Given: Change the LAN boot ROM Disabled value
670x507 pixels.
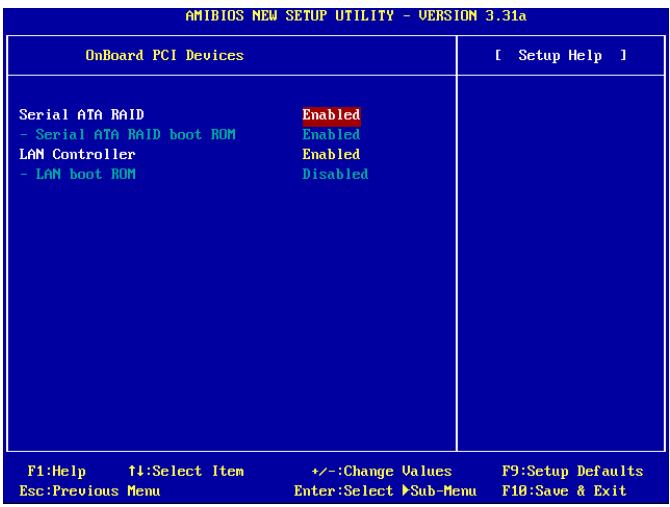Looking at the screenshot, I should coord(335,174).
